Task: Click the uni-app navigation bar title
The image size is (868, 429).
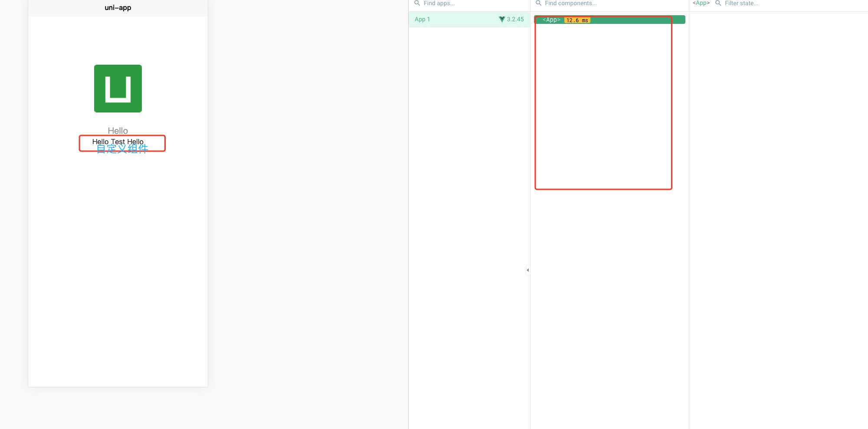Action: click(118, 8)
